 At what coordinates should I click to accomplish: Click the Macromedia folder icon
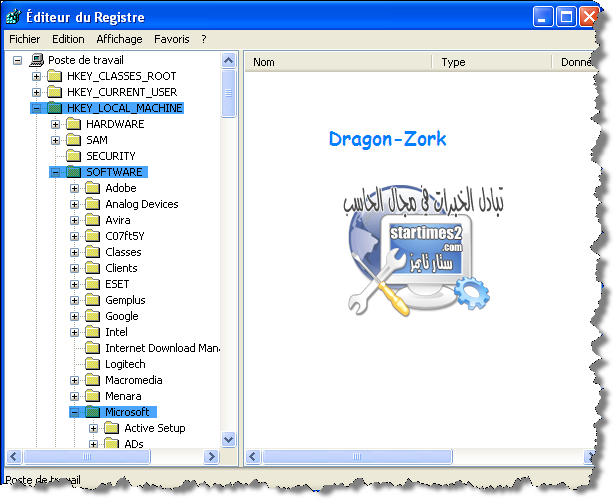[x=93, y=380]
